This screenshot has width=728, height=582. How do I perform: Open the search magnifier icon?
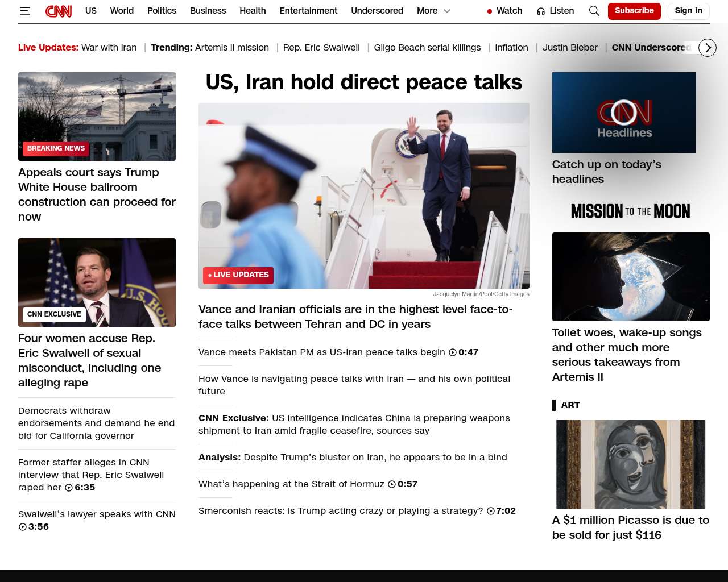(x=594, y=11)
